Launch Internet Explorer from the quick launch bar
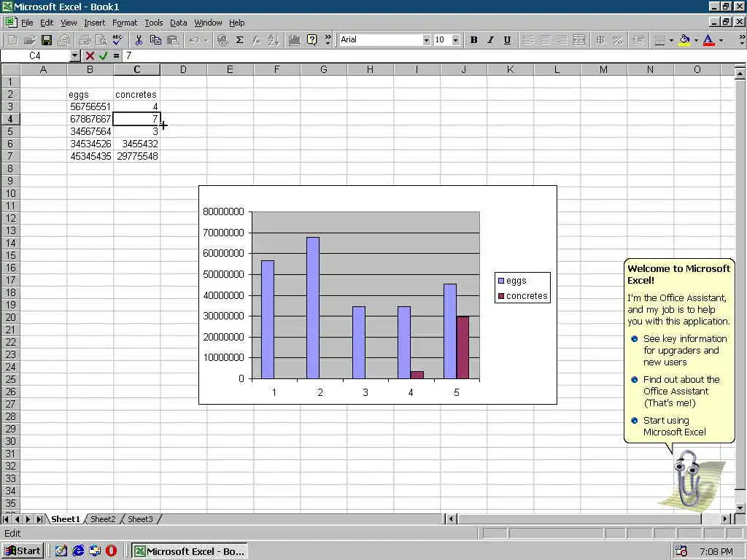 78,551
